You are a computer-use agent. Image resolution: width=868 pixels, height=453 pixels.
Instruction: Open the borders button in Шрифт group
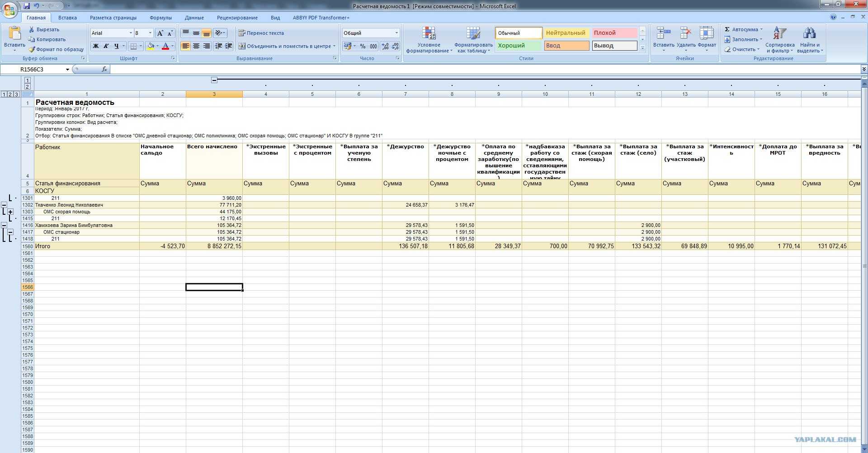click(133, 46)
